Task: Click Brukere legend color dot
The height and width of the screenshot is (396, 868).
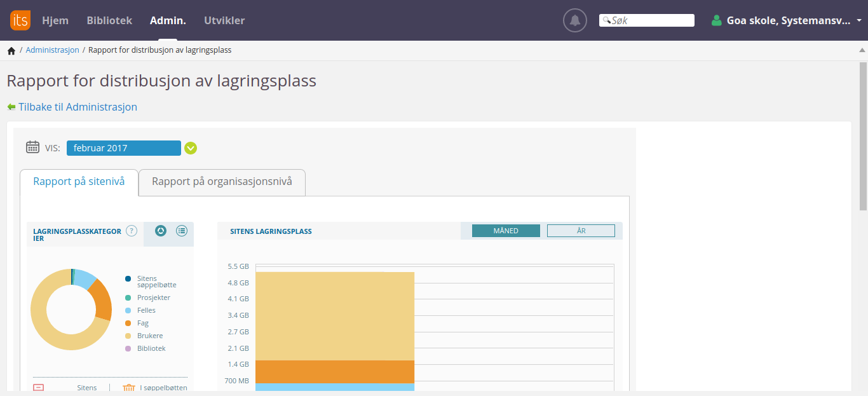Action: pyautogui.click(x=128, y=336)
